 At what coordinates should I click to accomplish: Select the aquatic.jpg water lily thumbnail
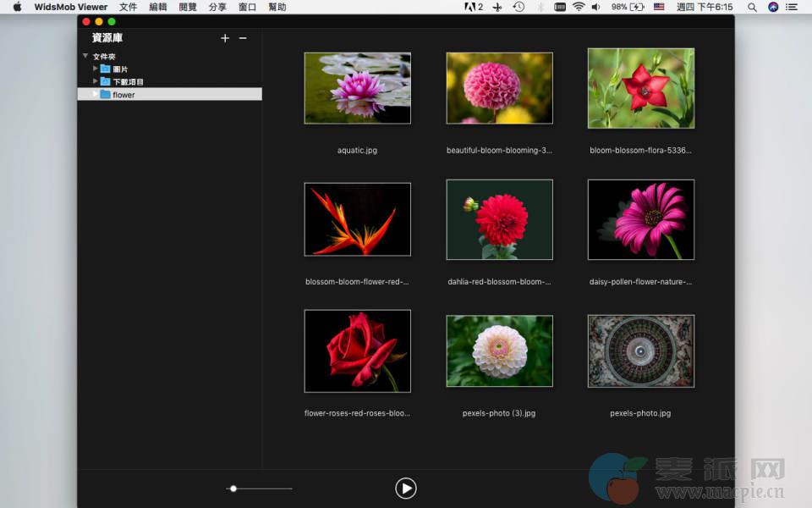[x=357, y=88]
